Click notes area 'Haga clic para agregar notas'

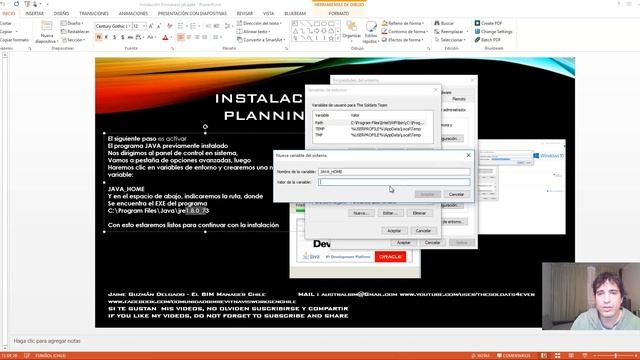coord(47,341)
